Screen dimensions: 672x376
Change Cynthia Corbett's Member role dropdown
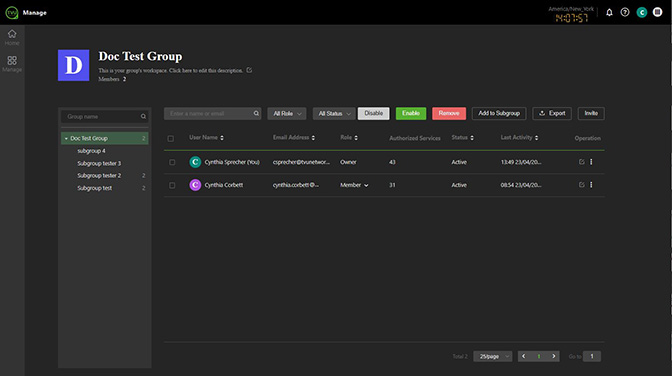pos(354,185)
